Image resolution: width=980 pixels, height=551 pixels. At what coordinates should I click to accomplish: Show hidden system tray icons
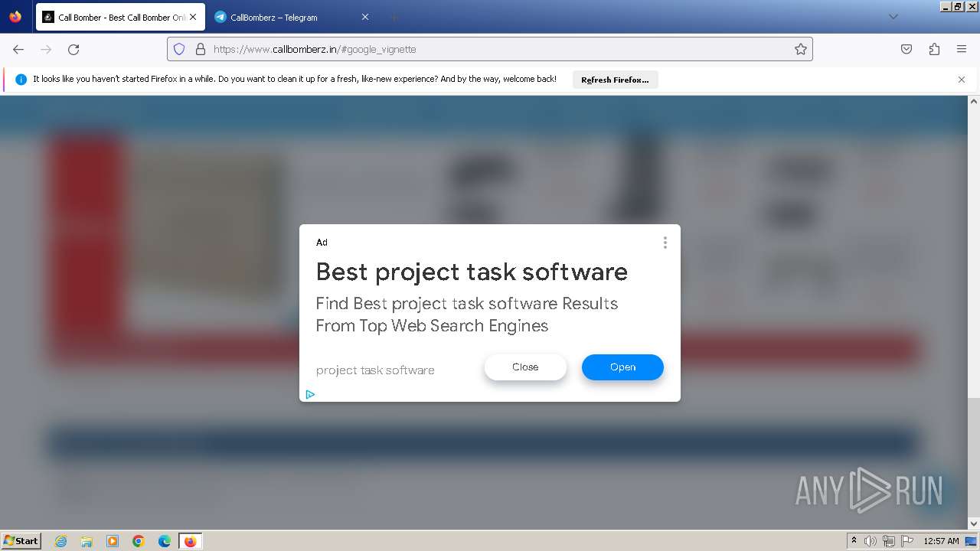click(854, 541)
